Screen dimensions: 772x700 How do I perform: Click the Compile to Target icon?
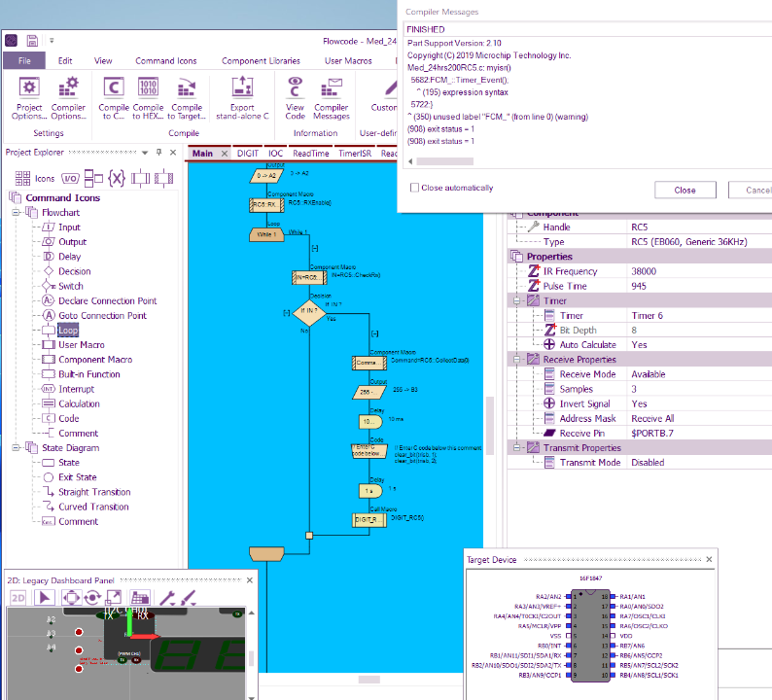[187, 98]
